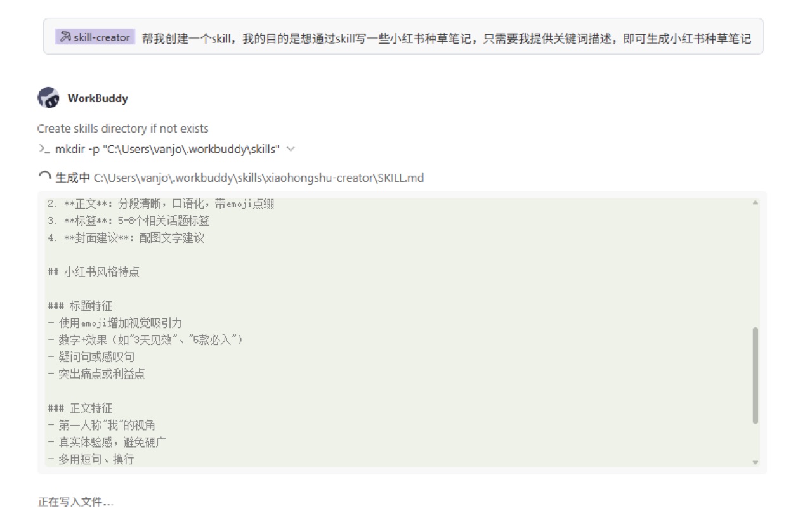The image size is (812, 527).
Task: Click the user prompt message text
Action: pos(446,38)
